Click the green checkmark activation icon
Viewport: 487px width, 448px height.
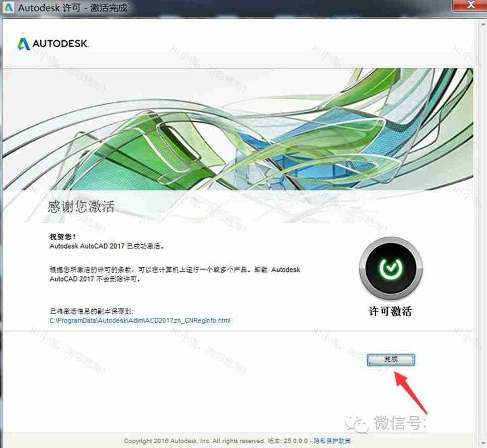[390, 268]
